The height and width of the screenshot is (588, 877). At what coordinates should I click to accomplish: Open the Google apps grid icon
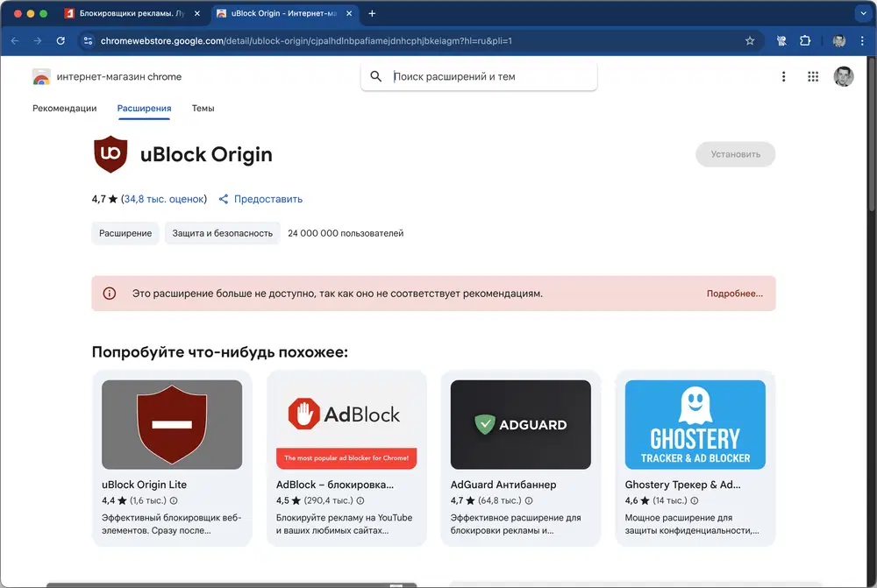pos(813,76)
